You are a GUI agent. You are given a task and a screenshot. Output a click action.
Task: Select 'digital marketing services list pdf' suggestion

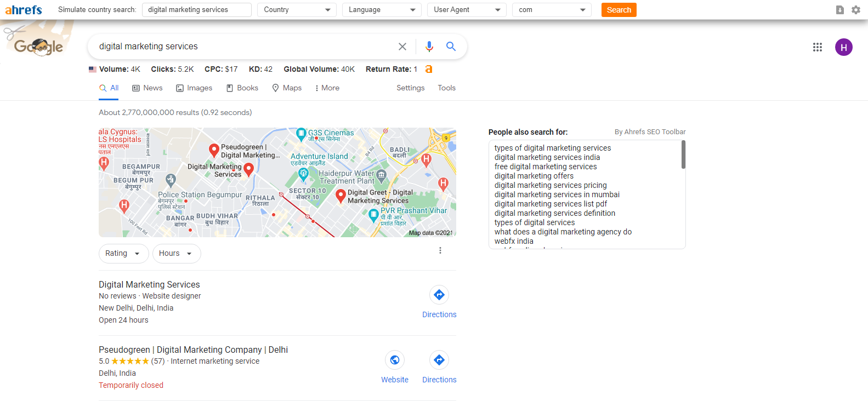[x=551, y=204]
